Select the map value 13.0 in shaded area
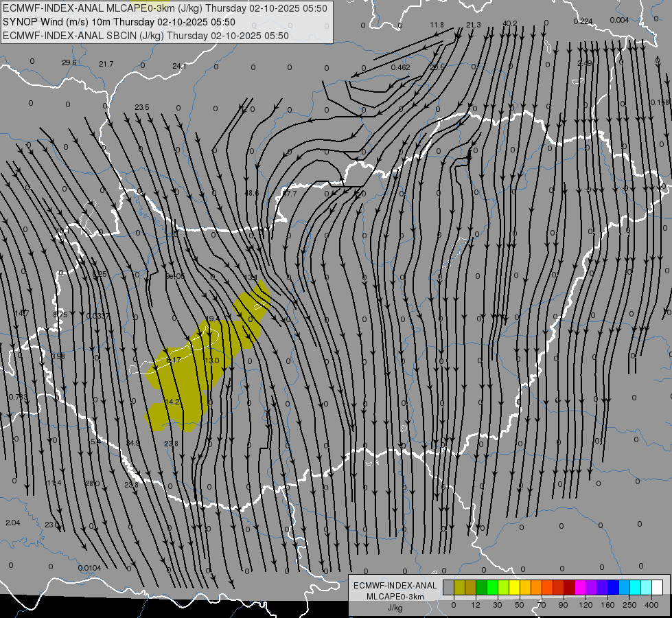This screenshot has width=672, height=618. coord(211,360)
